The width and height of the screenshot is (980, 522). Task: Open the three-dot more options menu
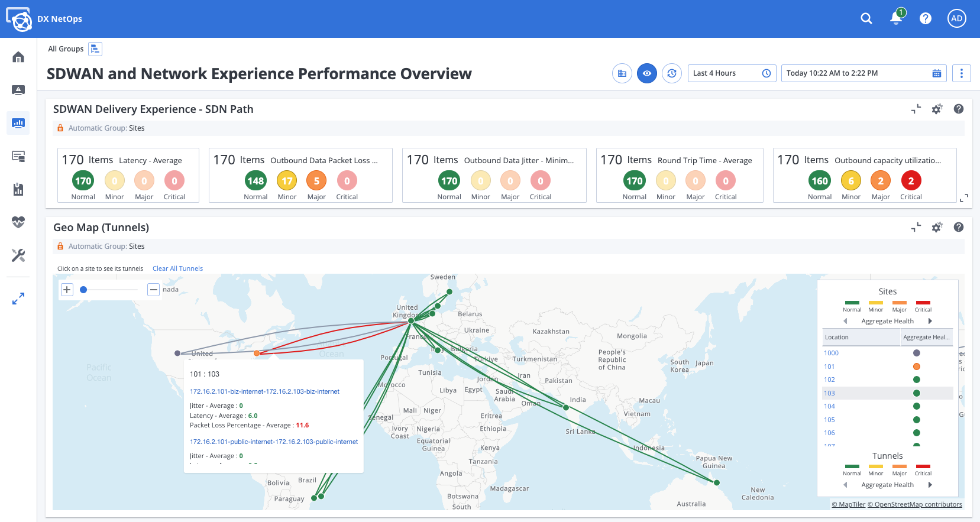pos(961,73)
